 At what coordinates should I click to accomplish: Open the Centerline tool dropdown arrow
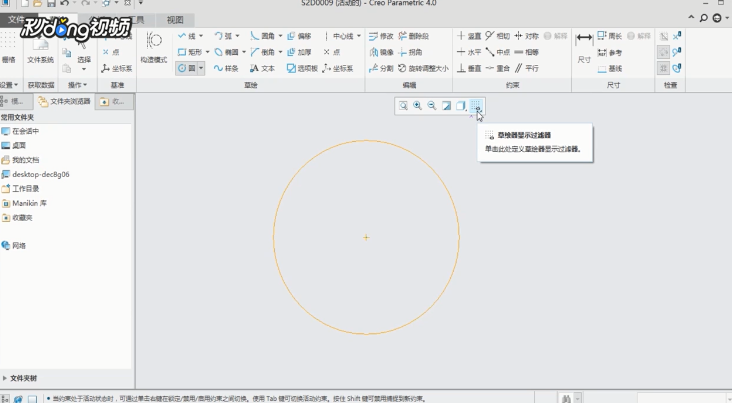(359, 36)
